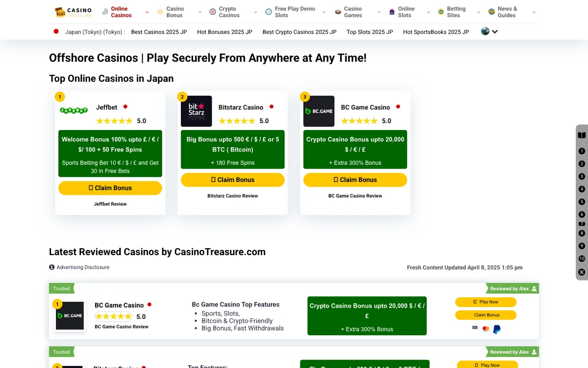Jump to section 5 in the side index
Screen dimensions: 588x368
coord(582,202)
